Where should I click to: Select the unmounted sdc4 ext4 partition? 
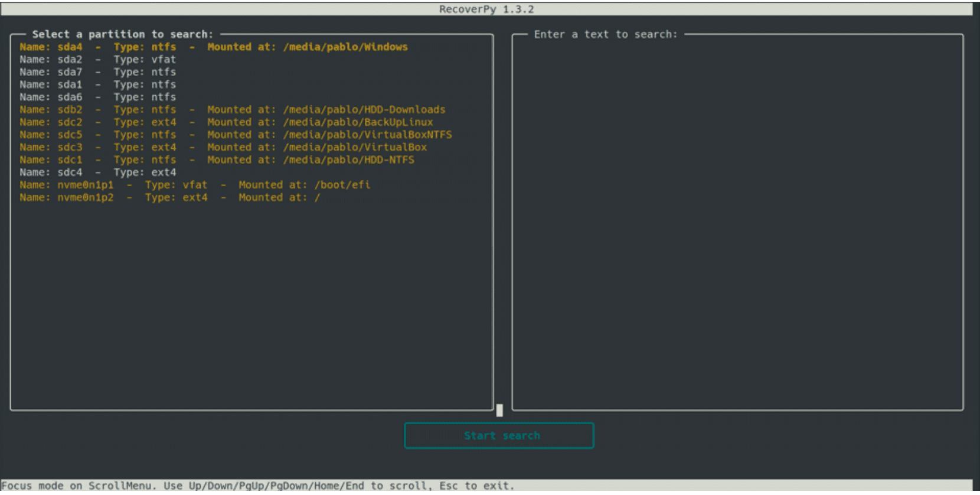(97, 172)
